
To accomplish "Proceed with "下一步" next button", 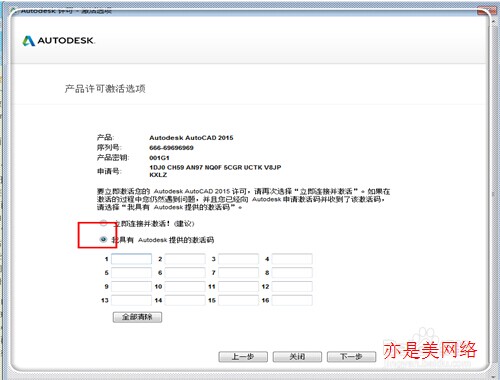I will 351,357.
